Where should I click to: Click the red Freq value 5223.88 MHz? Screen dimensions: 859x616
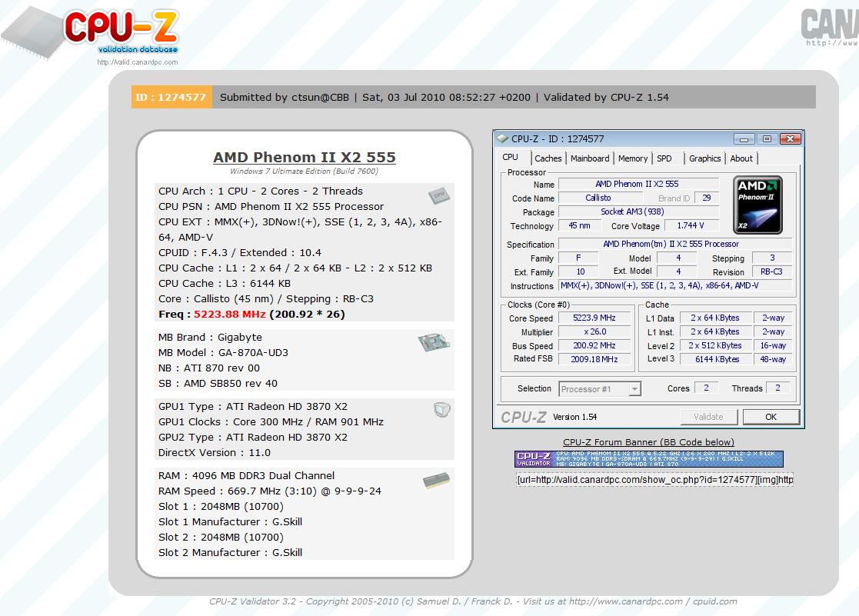[x=229, y=315]
